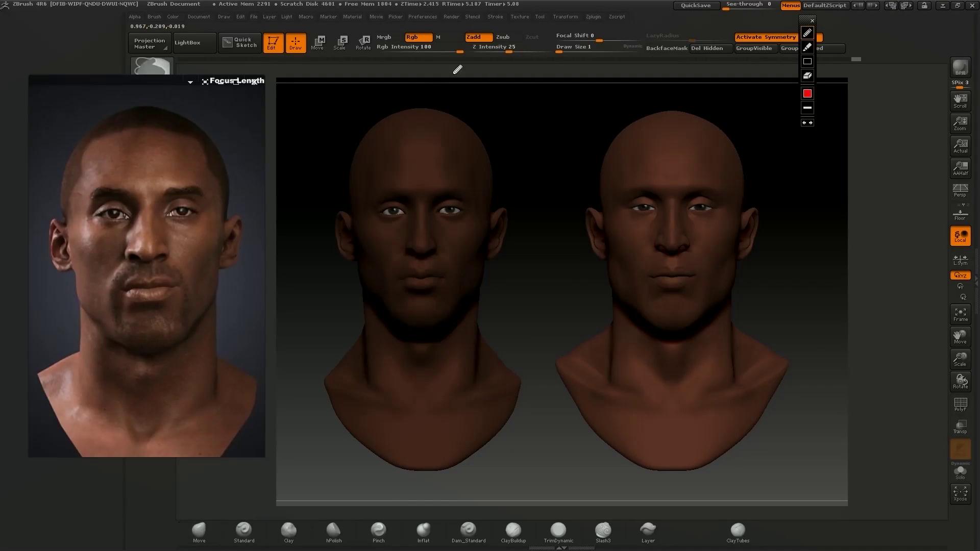Viewport: 980px width, 551px height.
Task: Open the Render menu
Action: click(x=451, y=17)
